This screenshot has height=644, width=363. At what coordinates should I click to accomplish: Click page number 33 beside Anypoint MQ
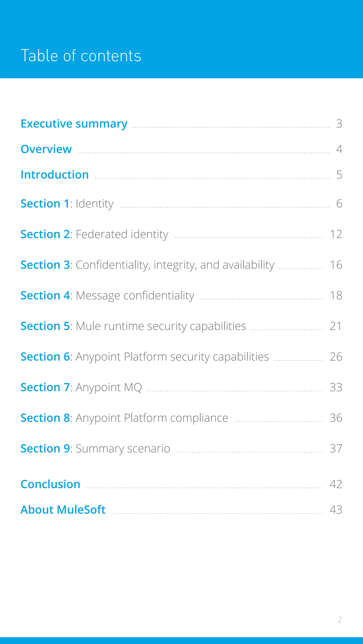click(x=336, y=387)
